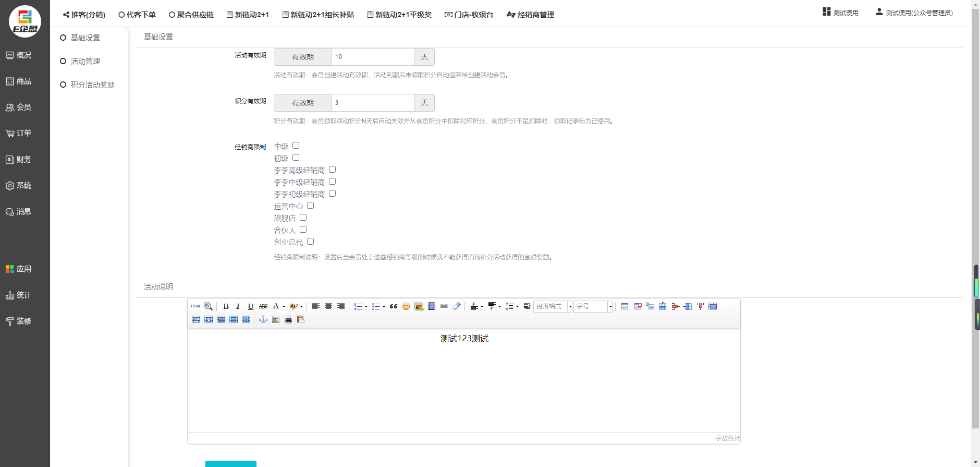Click the italic icon in editor toolbar
Screen dimensions: 980x467
238,306
